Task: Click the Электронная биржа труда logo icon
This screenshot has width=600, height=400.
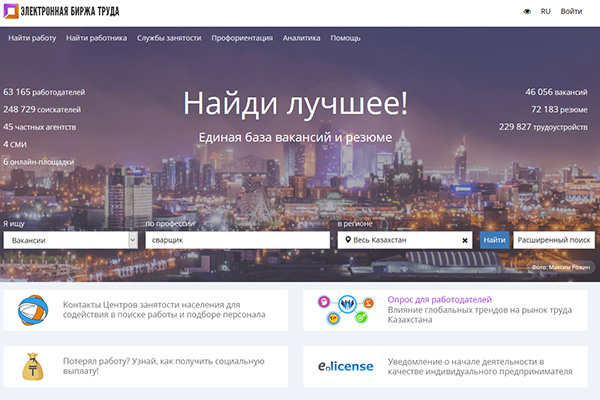Action: [11, 11]
